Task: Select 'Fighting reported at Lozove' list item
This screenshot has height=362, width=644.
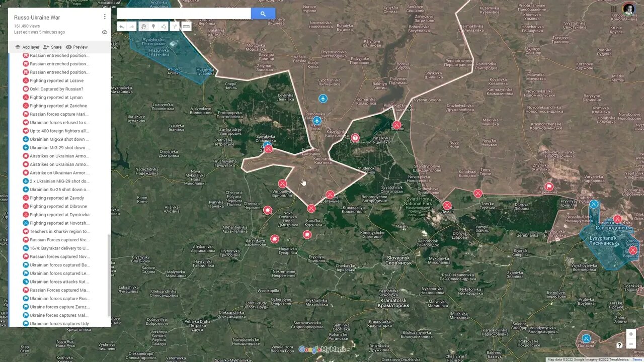Action: pyautogui.click(x=56, y=80)
